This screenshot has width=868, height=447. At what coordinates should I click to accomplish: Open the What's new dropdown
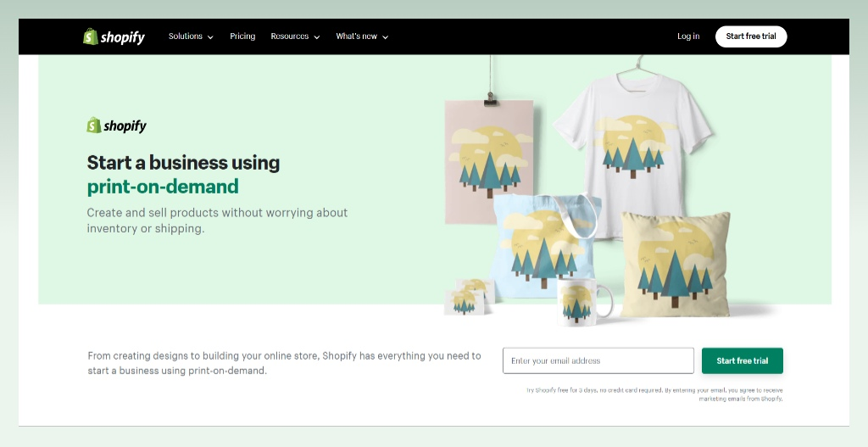coord(362,36)
